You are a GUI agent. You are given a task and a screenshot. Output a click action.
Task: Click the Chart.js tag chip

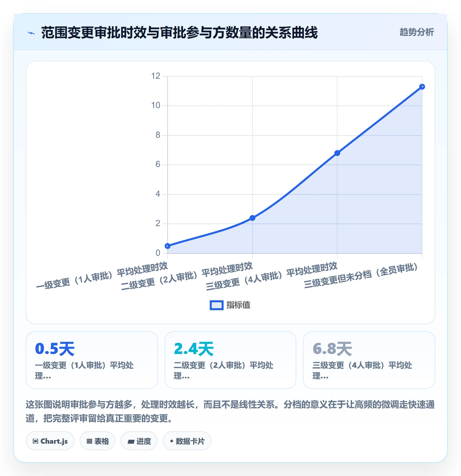pyautogui.click(x=50, y=441)
